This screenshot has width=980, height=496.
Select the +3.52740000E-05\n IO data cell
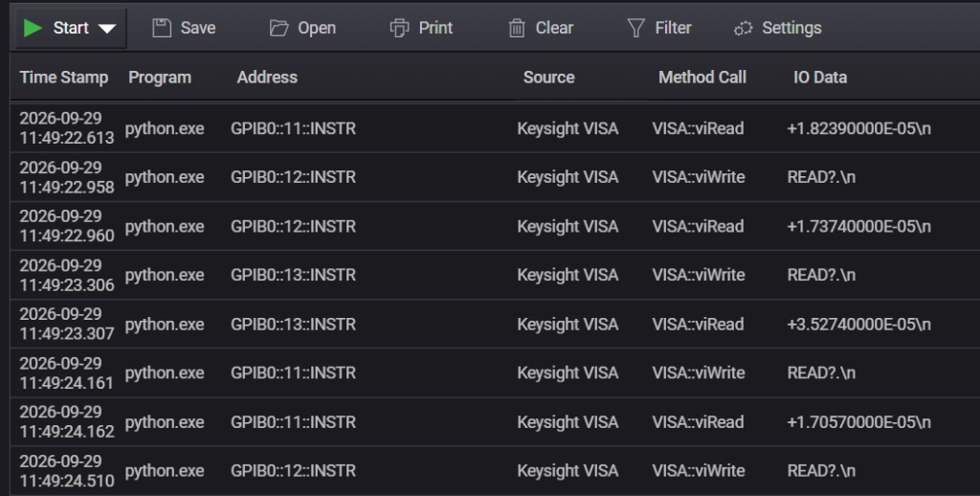(858, 325)
